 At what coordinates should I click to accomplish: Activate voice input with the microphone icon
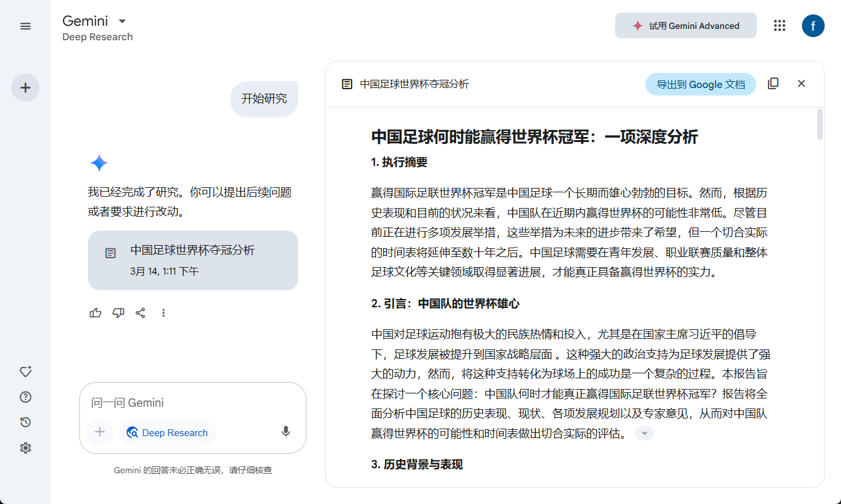286,432
